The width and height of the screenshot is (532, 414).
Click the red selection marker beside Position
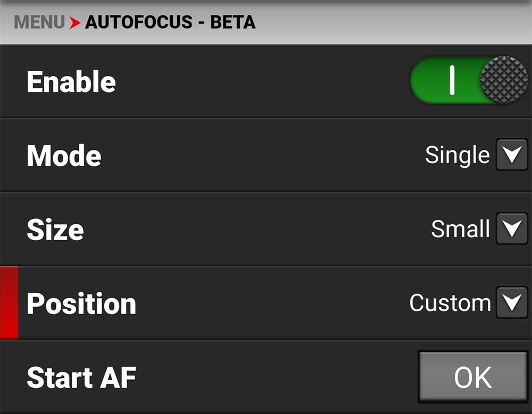point(9,303)
